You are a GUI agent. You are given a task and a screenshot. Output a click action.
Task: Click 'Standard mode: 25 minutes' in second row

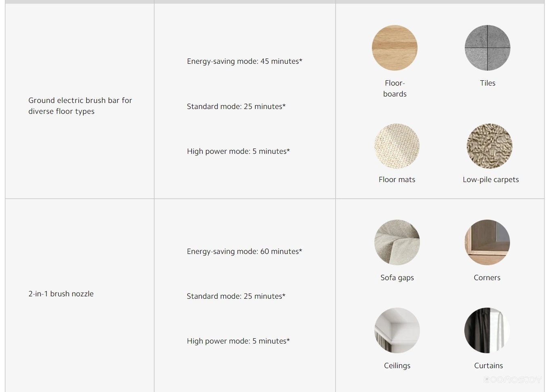(x=236, y=296)
